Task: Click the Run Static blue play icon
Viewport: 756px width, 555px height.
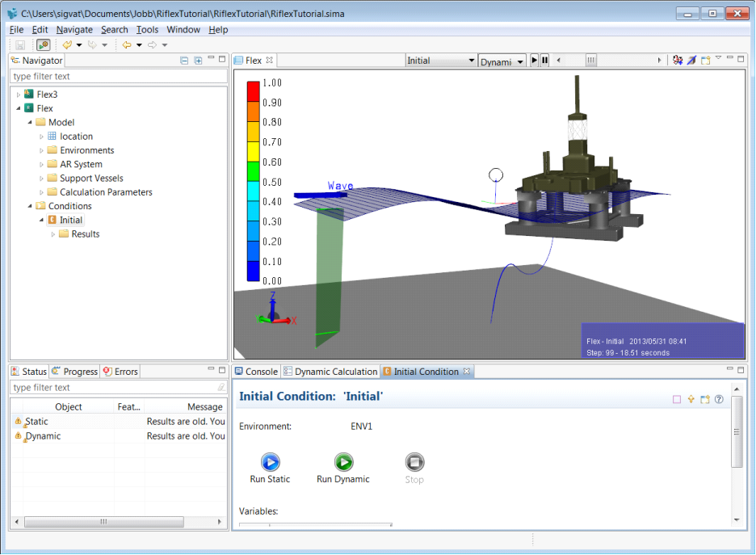Action: click(x=270, y=462)
